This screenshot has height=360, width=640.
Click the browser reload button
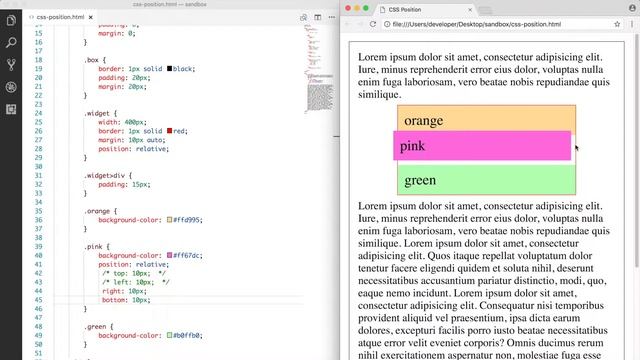point(373,24)
